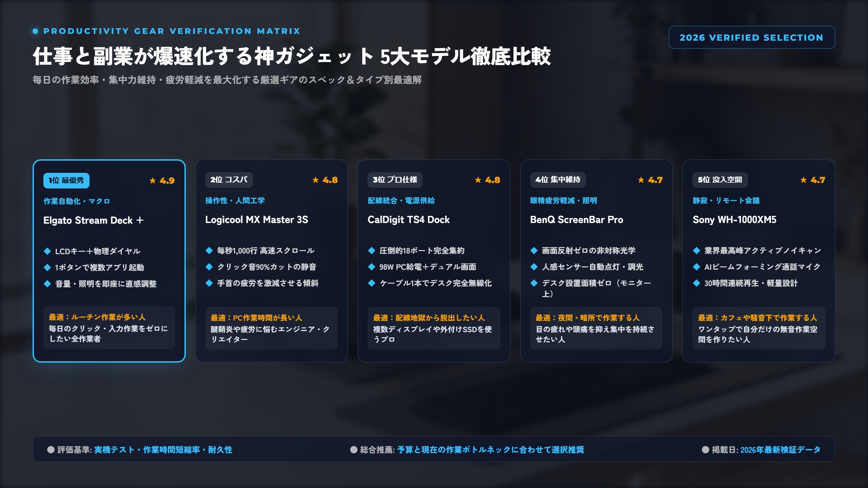
Task: Click the star icon on BenQ ScreenBar Pro card
Action: (x=641, y=180)
